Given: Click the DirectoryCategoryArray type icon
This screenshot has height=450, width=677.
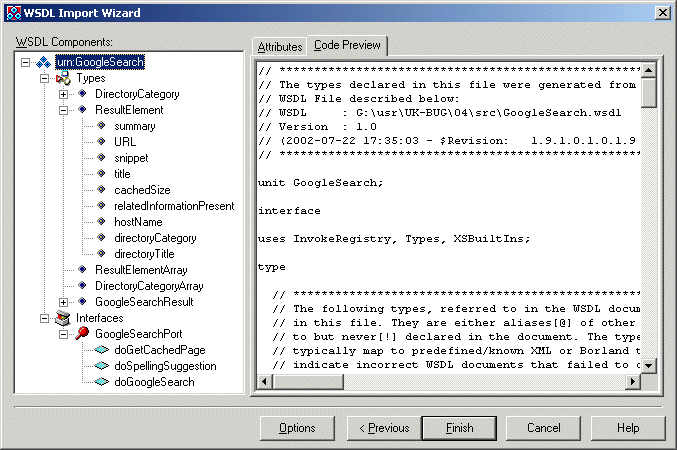Looking at the screenshot, I should coord(82,285).
